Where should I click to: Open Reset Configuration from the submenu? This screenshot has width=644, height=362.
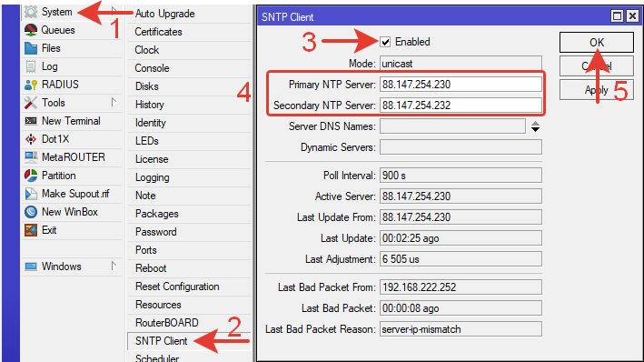(x=177, y=287)
